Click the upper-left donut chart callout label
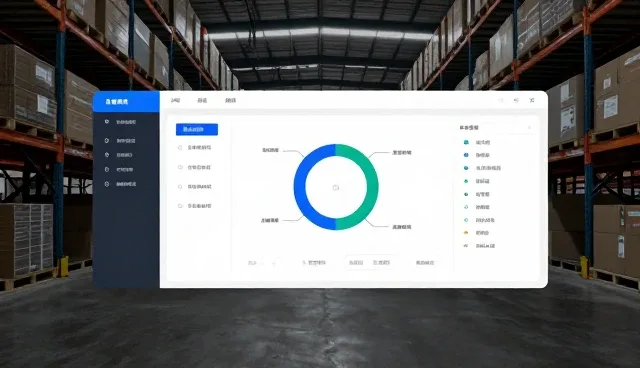Viewport: 640px width, 368px height. [270, 150]
